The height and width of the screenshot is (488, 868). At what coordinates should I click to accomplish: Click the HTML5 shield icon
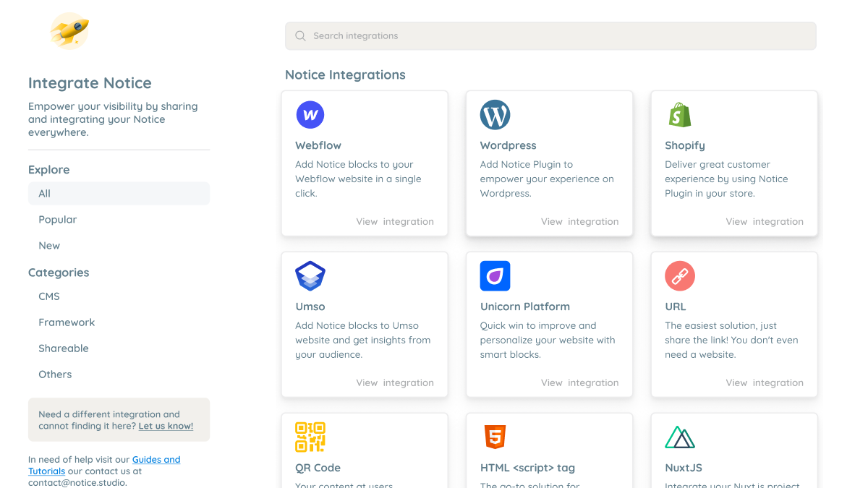coord(495,437)
